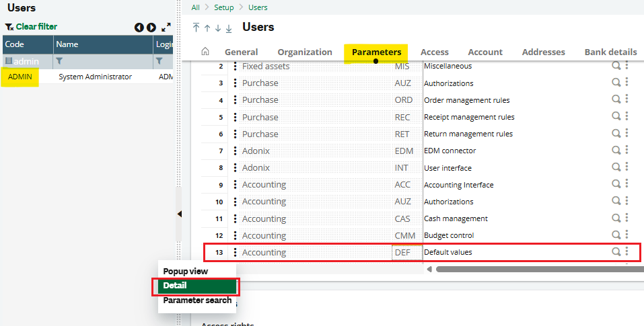Open the Organization tab
Image resolution: width=644 pixels, height=326 pixels.
305,52
